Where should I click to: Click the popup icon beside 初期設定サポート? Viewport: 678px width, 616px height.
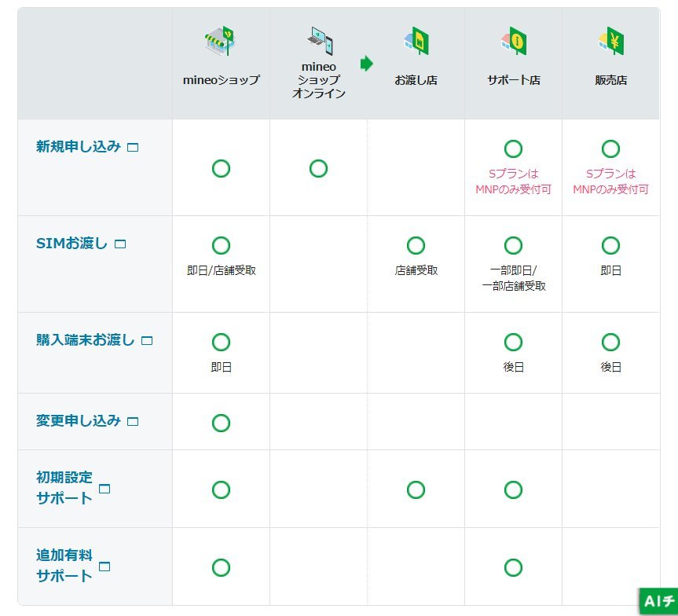[x=104, y=489]
